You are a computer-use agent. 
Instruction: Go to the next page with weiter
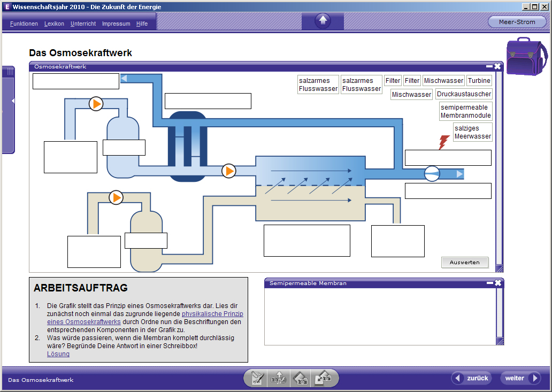coord(520,378)
